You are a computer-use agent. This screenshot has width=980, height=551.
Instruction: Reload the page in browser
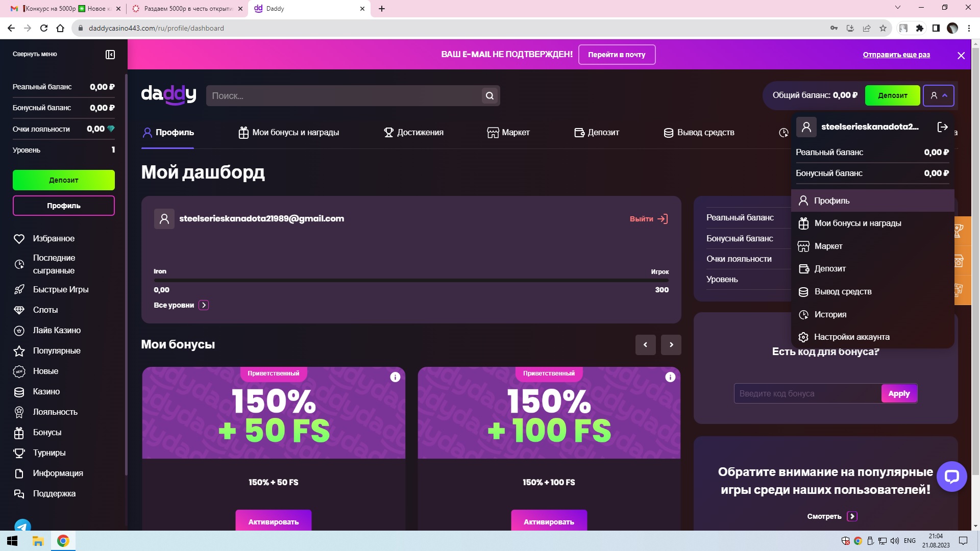(x=44, y=28)
